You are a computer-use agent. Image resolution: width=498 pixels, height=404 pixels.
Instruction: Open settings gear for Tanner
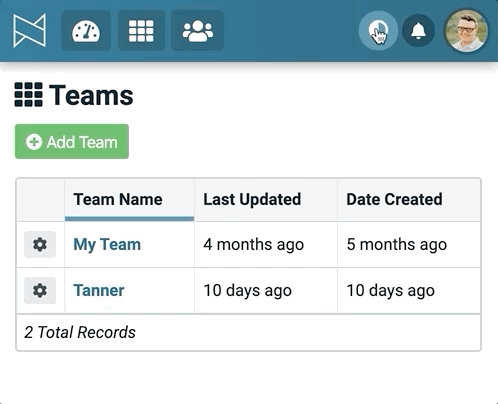(40, 290)
